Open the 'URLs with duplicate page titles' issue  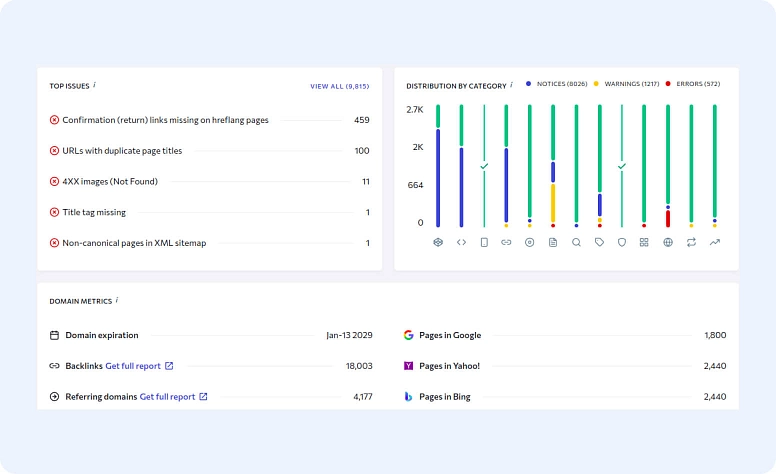[122, 151]
